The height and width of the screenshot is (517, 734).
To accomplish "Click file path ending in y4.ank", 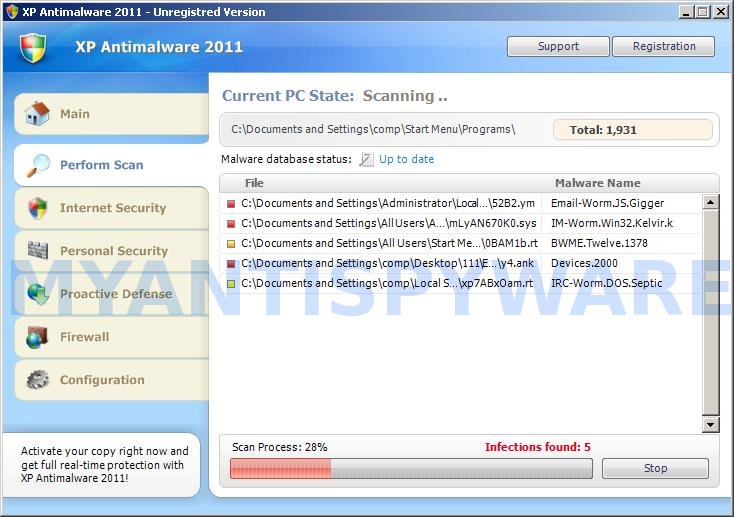I will click(x=387, y=264).
